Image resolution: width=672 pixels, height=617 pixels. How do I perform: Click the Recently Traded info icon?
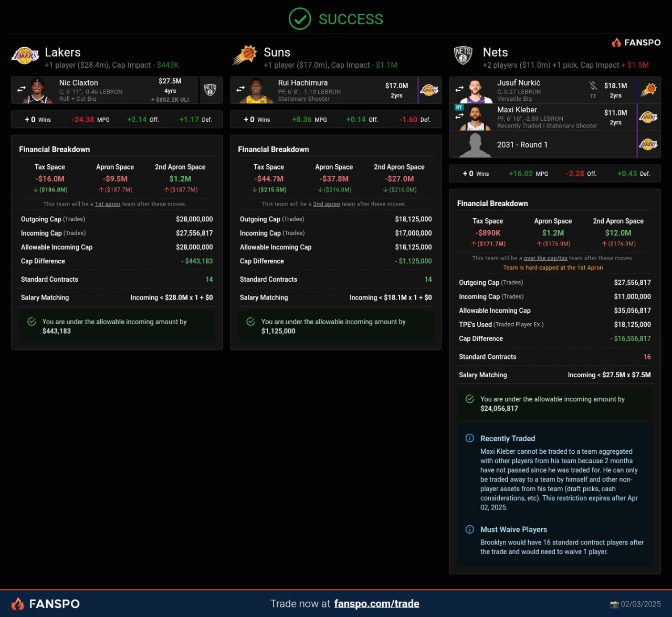point(470,438)
